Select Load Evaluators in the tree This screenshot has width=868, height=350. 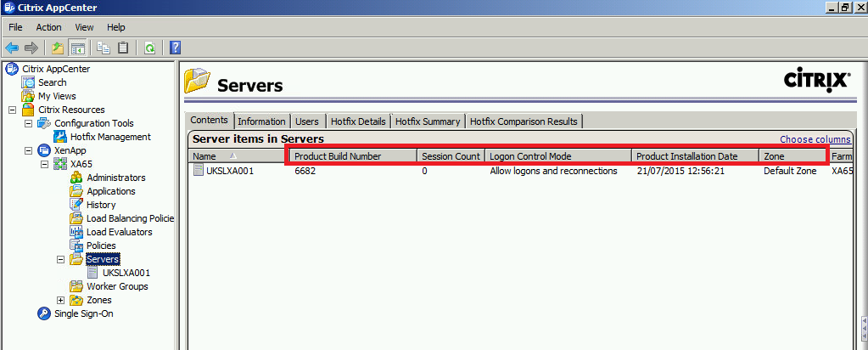point(119,232)
